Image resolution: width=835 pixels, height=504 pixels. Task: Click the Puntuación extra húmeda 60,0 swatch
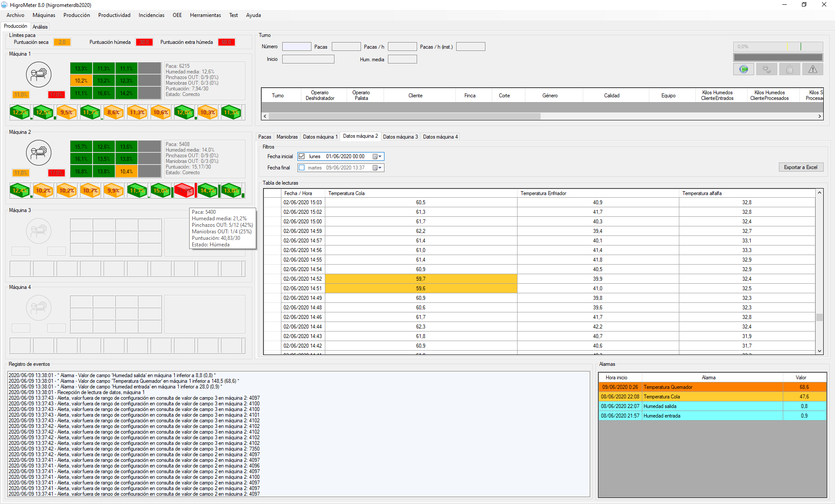click(x=227, y=42)
